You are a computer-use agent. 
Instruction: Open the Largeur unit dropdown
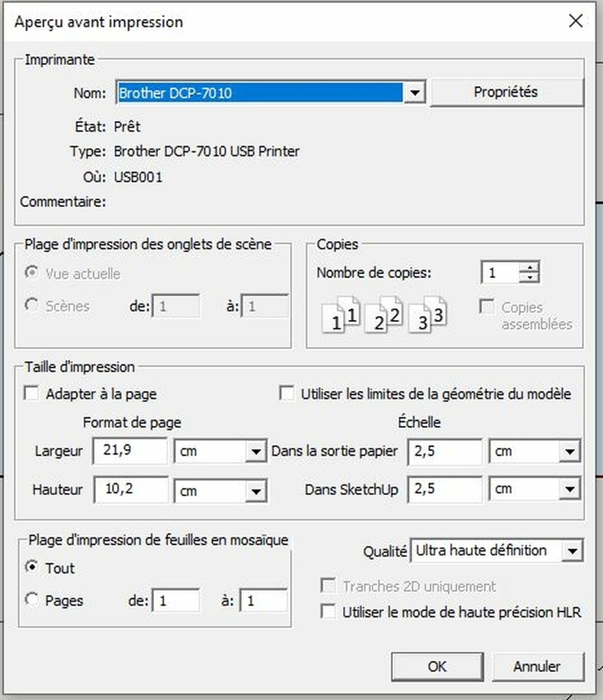pyautogui.click(x=255, y=451)
